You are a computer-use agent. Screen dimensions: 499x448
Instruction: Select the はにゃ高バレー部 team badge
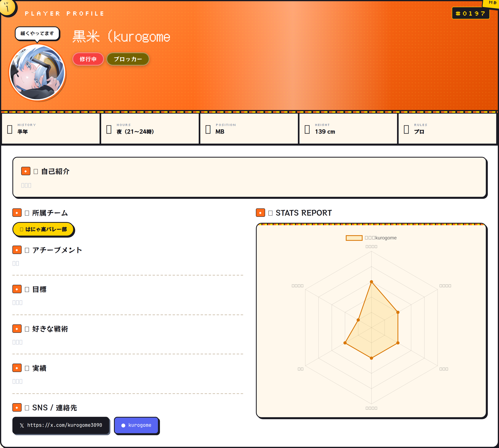point(43,229)
